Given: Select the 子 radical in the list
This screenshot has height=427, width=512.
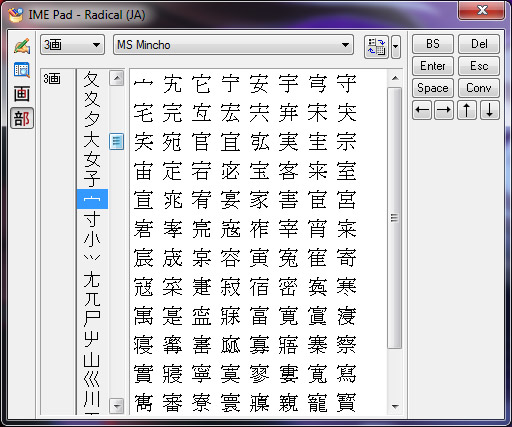Looking at the screenshot, I should click(92, 179).
